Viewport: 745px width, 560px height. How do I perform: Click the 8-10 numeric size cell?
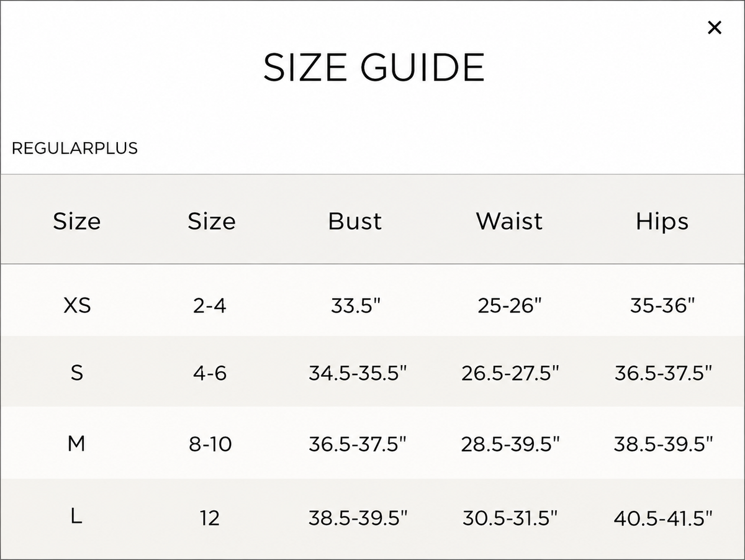tap(210, 445)
